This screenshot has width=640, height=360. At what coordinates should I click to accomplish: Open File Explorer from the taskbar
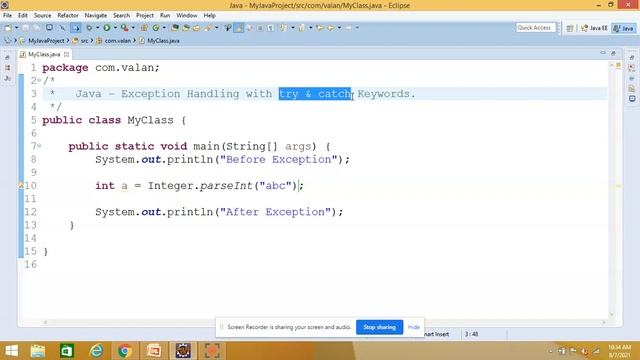coord(38,351)
